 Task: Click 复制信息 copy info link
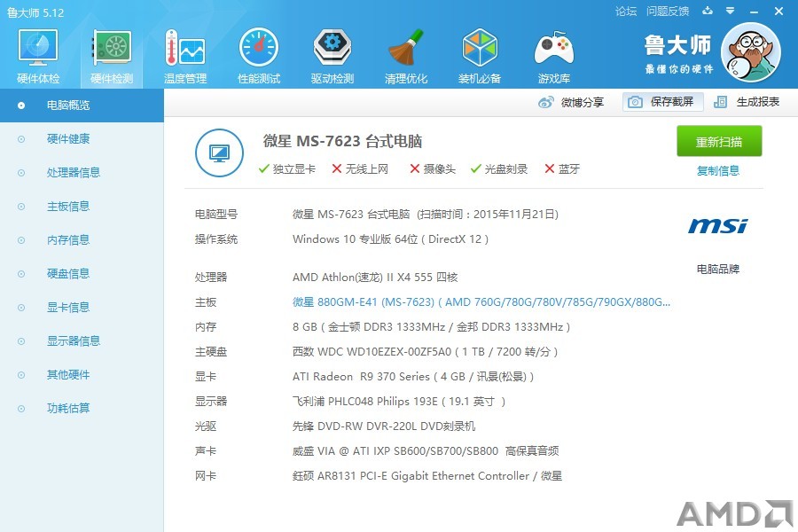718,170
